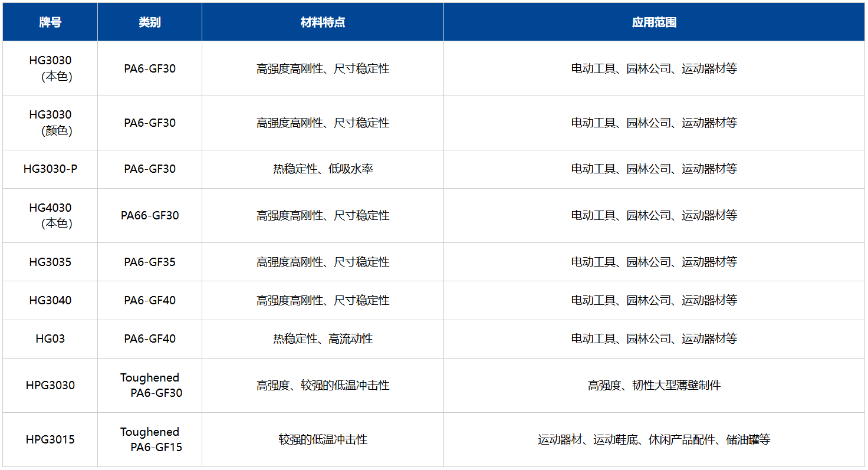
Task: Click the HG3030-P grade cell
Action: 50,169
